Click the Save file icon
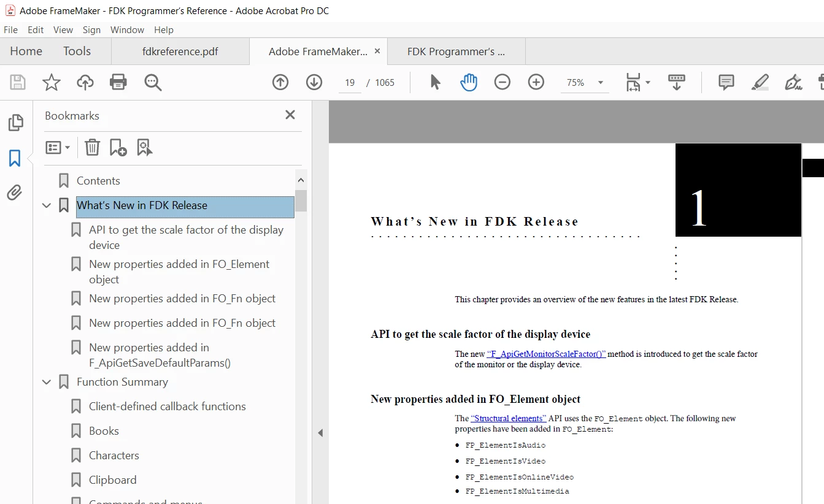The height and width of the screenshot is (504, 824). coord(17,82)
